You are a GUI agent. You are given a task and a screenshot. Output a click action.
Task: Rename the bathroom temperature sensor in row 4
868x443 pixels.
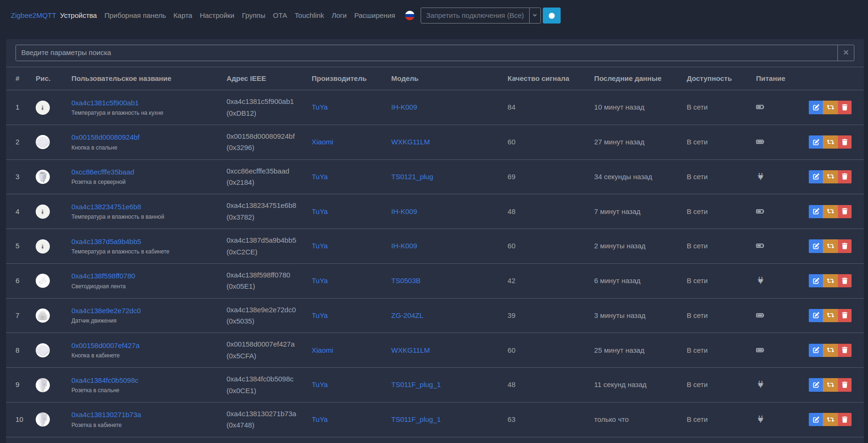(816, 212)
